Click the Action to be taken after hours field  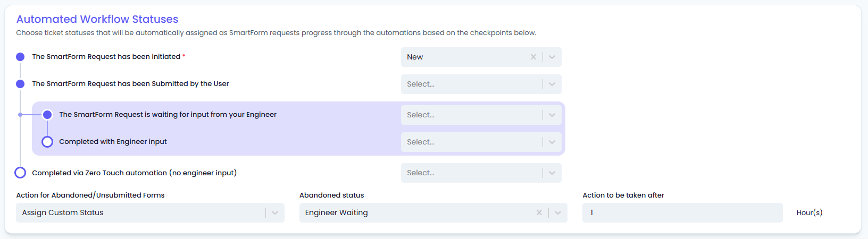point(682,212)
